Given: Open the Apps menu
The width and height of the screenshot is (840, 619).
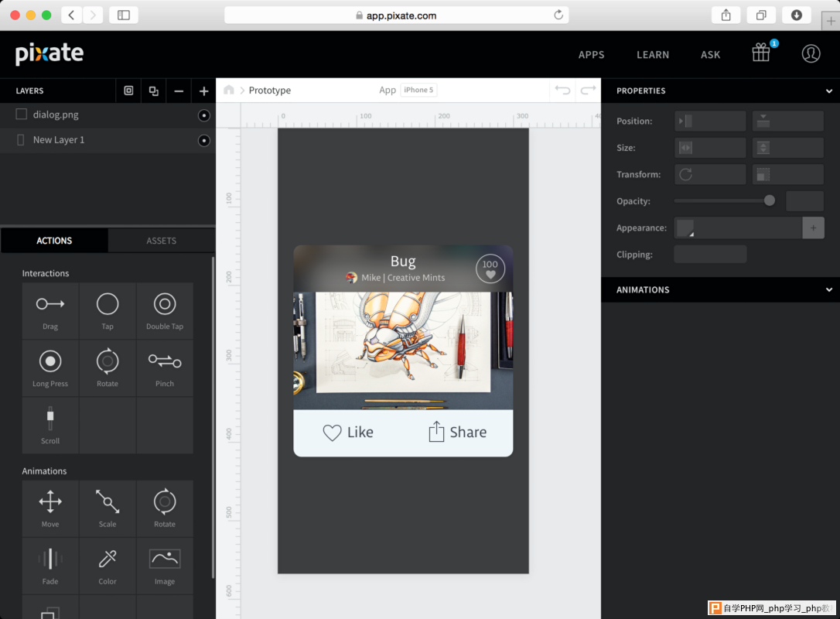Looking at the screenshot, I should pyautogui.click(x=592, y=55).
